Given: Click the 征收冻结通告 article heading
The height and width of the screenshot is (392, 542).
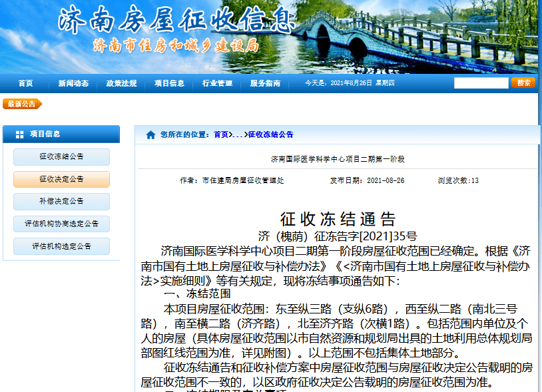Looking at the screenshot, I should 338,219.
